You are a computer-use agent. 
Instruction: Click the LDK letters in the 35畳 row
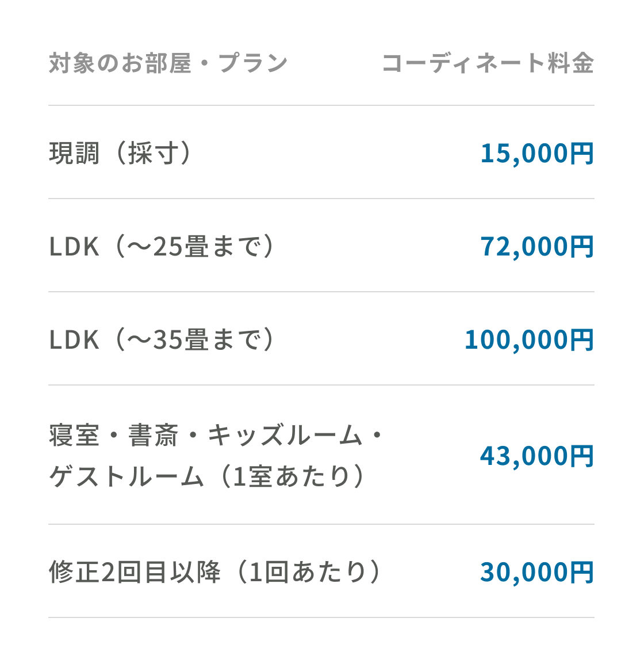(74, 340)
